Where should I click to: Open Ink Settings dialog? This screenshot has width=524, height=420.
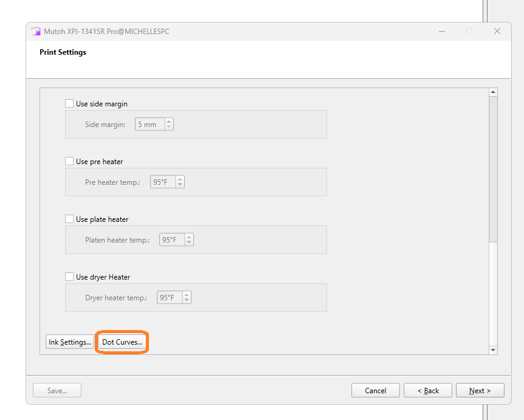tap(69, 342)
